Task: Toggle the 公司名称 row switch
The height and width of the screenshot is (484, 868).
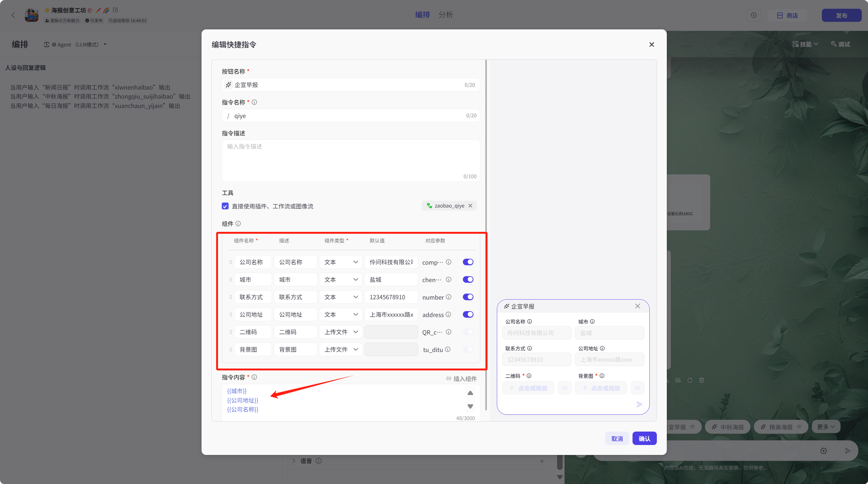Action: [468, 262]
